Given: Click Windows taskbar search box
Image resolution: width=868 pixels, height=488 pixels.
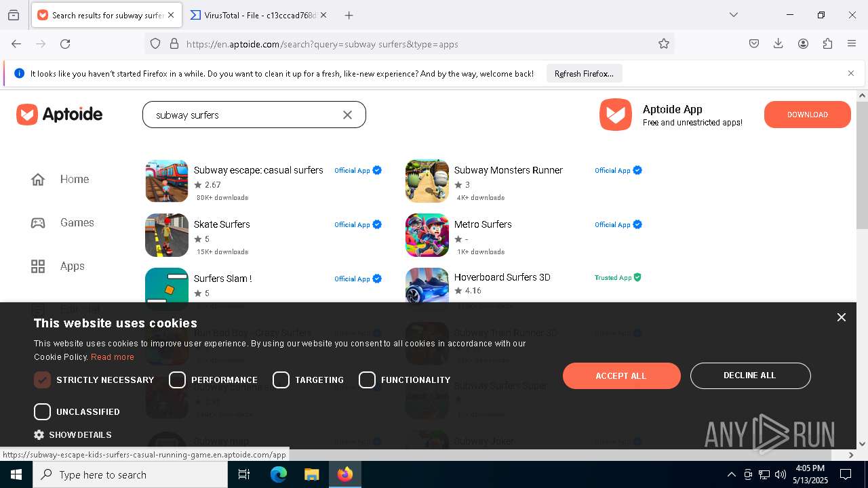Looking at the screenshot, I should pyautogui.click(x=130, y=474).
